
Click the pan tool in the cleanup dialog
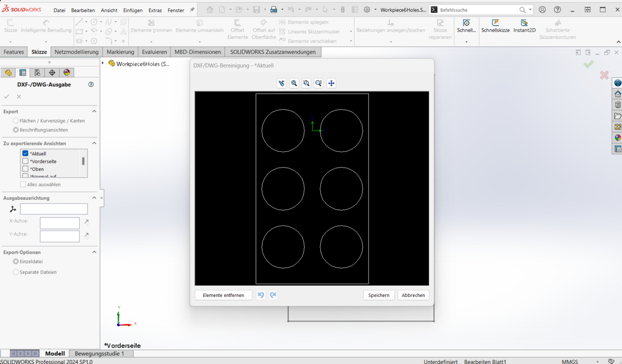331,83
